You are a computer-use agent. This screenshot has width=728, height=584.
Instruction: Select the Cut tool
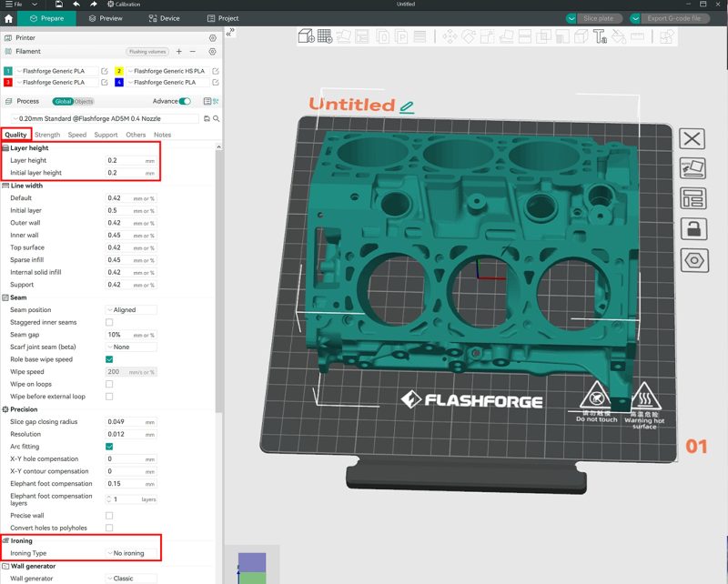(x=525, y=36)
